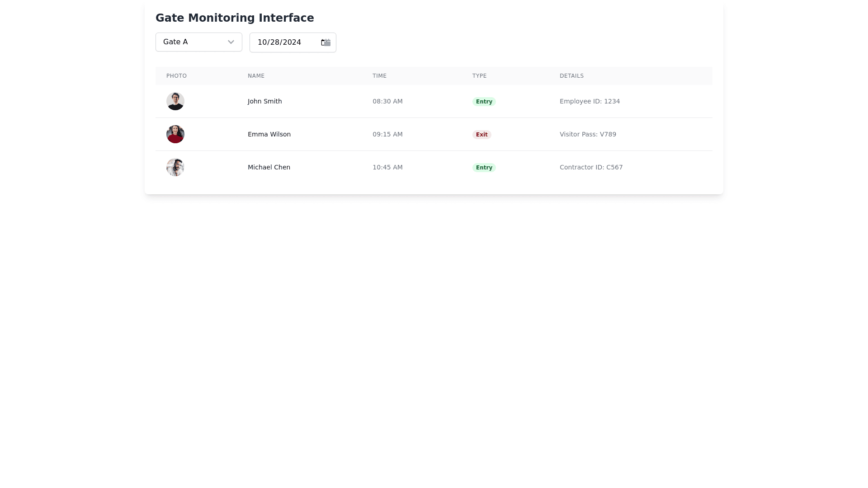
Task: Click the dropdown chevron next to Gate A
Action: point(231,42)
